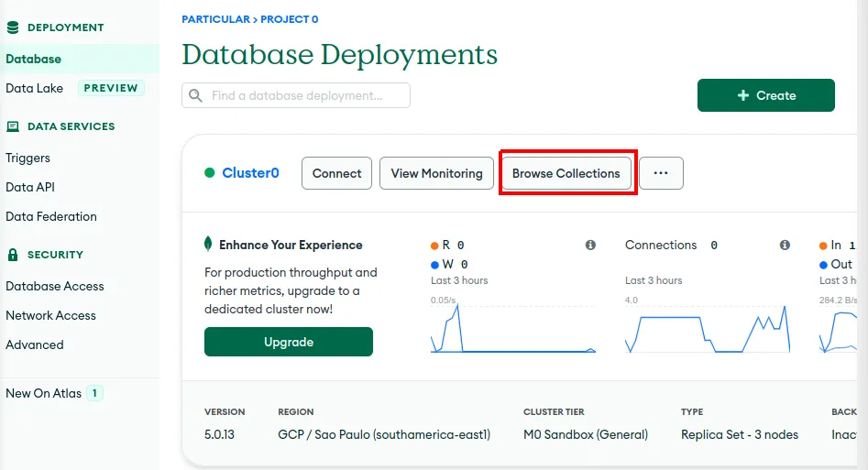Click the MongoDB leaf icon near Enhance

(208, 244)
